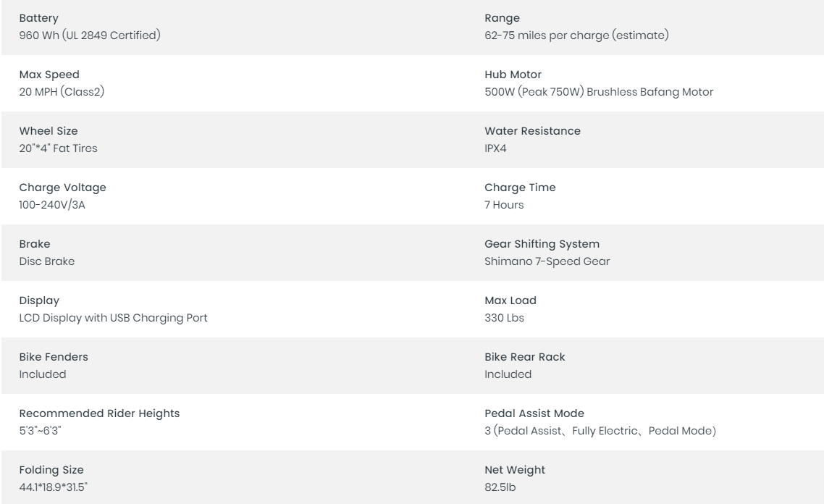Click the Disc Brake value text

[46, 261]
